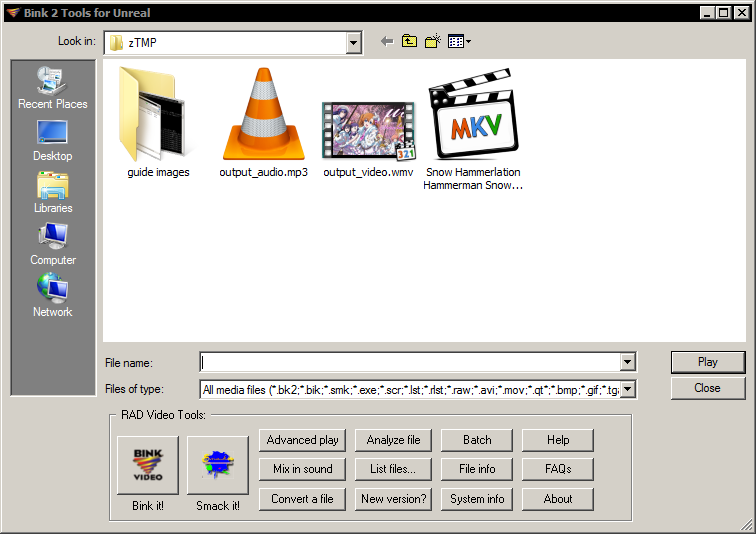Open Libraries in the places sidebar
This screenshot has width=756, height=534.
pos(53,192)
